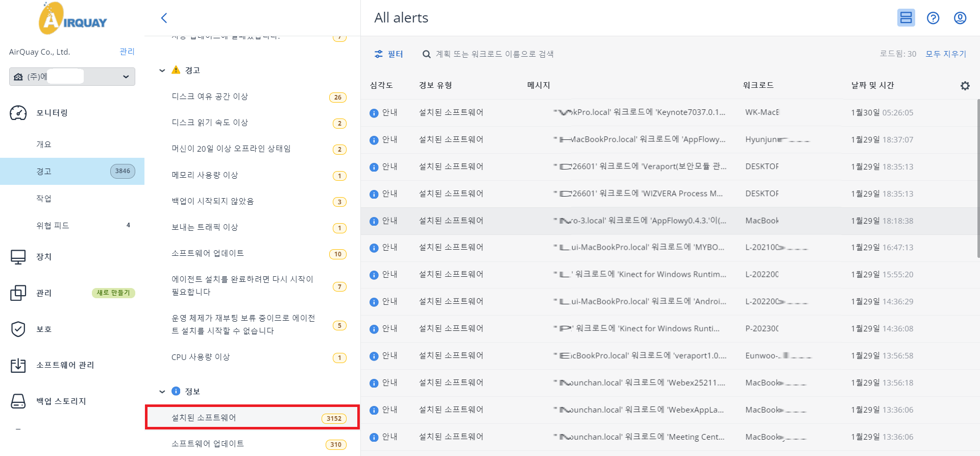The height and width of the screenshot is (456, 980).
Task: Open column settings gear icon
Action: (965, 86)
